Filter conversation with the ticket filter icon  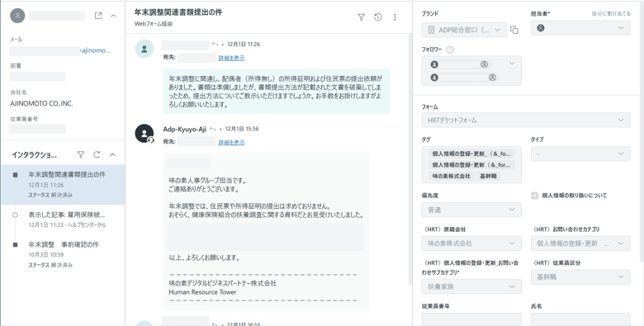click(361, 17)
